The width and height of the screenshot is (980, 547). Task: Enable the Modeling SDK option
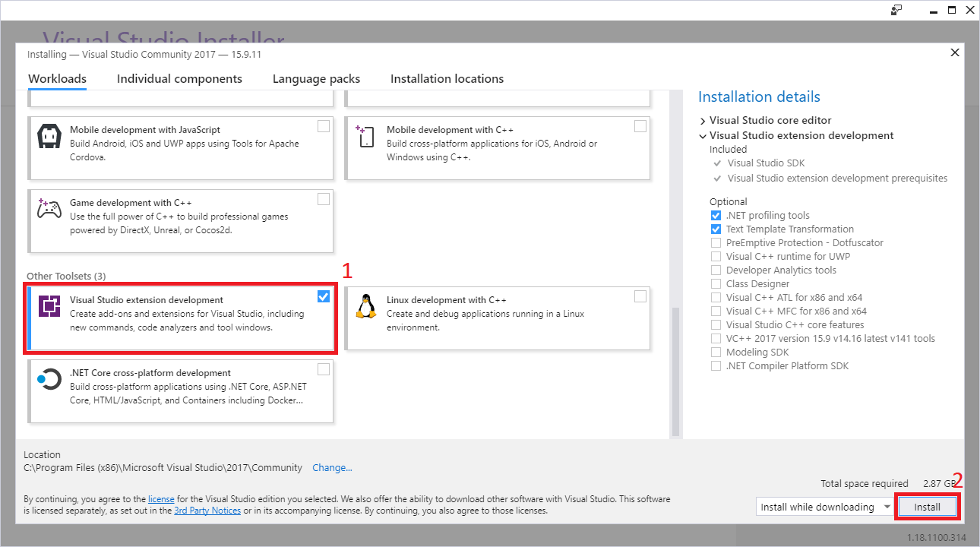coord(716,353)
